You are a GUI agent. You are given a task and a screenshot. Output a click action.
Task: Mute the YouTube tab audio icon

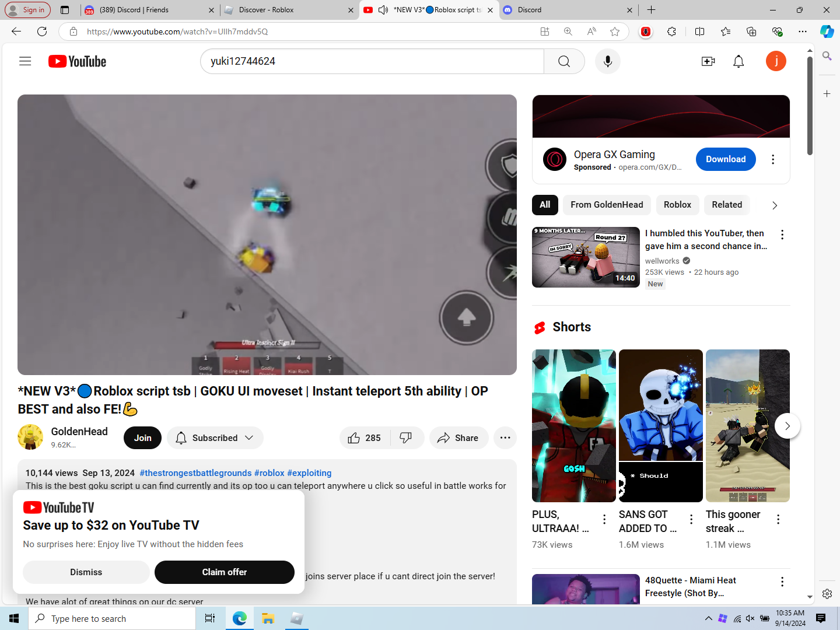383,10
